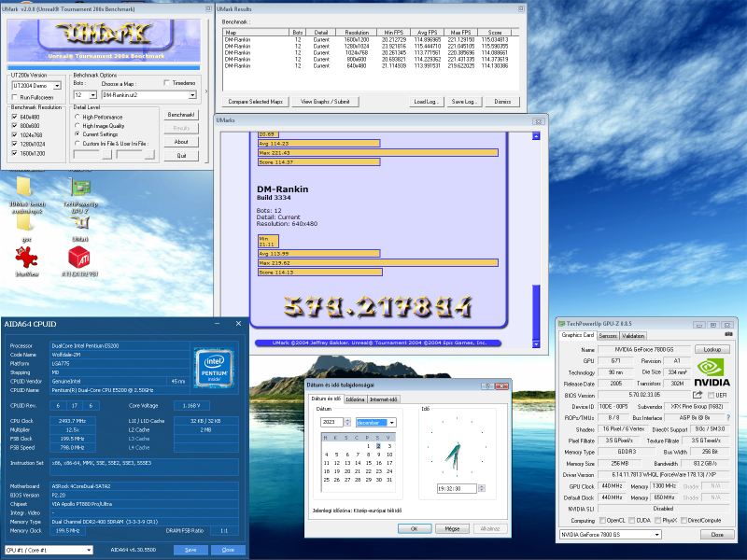The width and height of the screenshot is (747, 560).
Task: Click the Load Log button
Action: [x=426, y=102]
